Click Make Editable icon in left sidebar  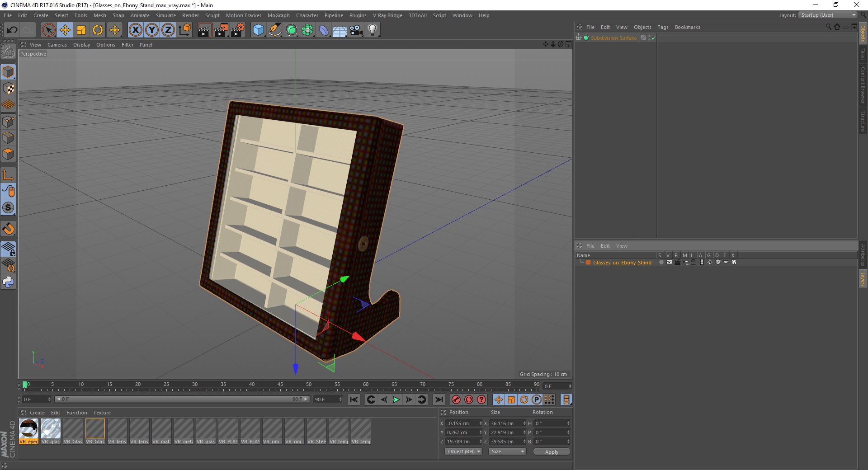[x=8, y=52]
